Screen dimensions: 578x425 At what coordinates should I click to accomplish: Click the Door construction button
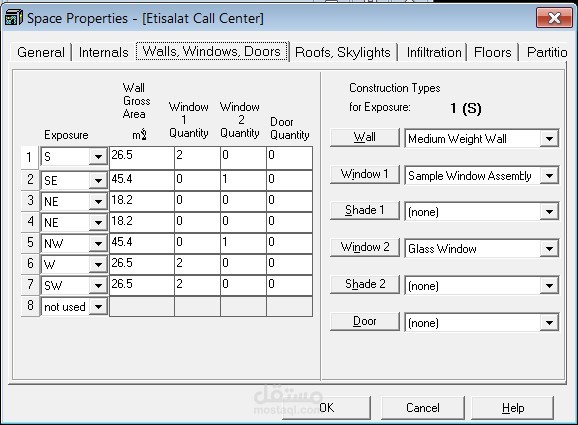click(365, 321)
